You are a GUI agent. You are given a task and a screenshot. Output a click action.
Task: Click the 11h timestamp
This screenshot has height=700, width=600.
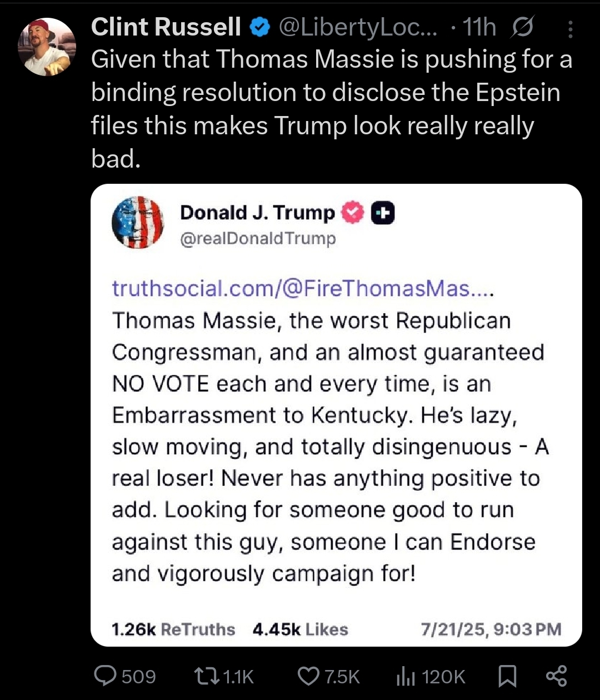click(x=479, y=27)
